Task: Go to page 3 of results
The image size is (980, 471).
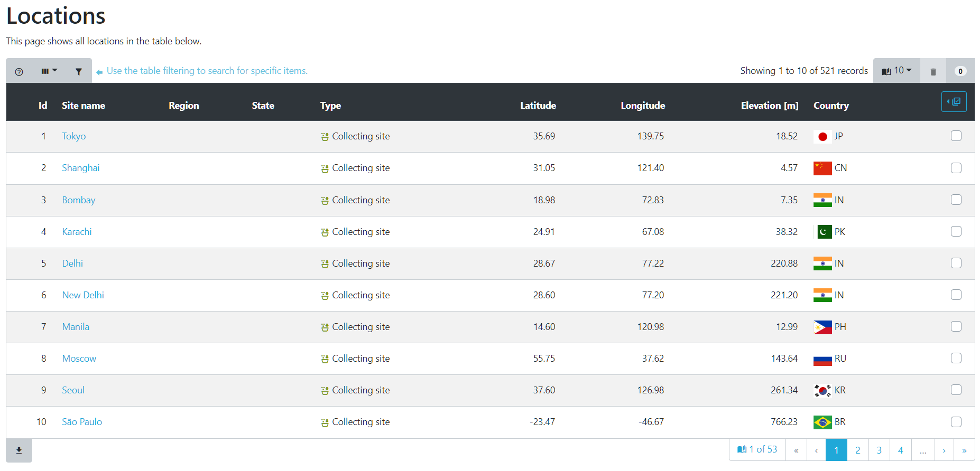Action: coord(879,450)
